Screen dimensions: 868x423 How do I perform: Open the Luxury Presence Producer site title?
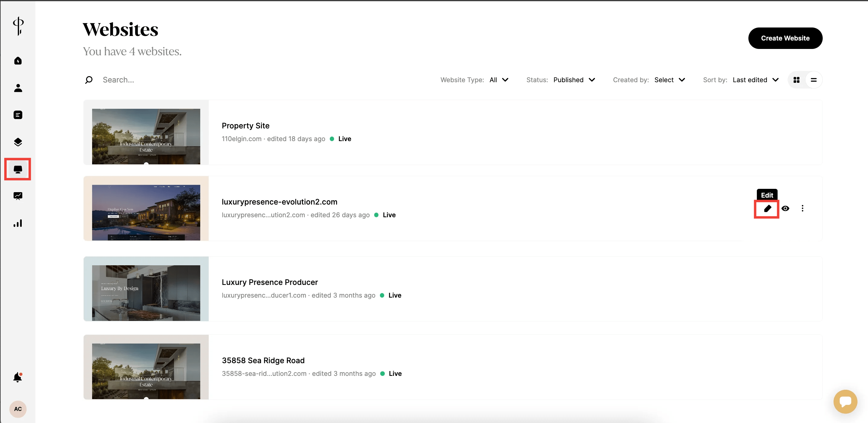[270, 282]
